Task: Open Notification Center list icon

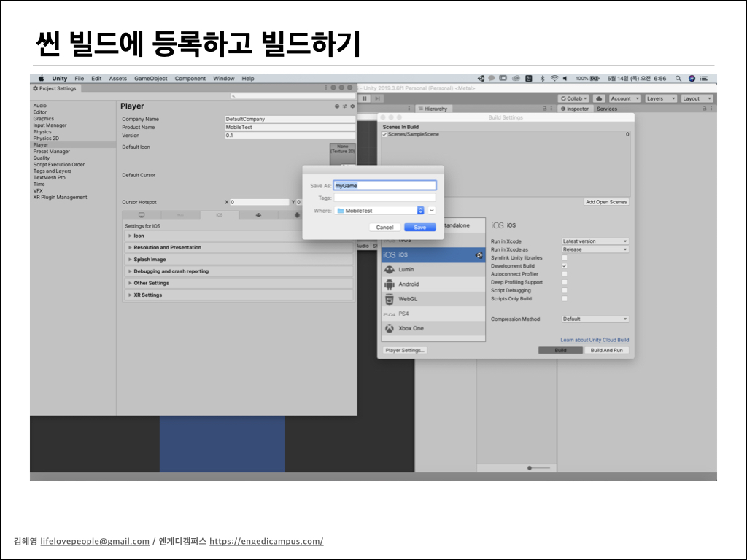Action: (704, 79)
